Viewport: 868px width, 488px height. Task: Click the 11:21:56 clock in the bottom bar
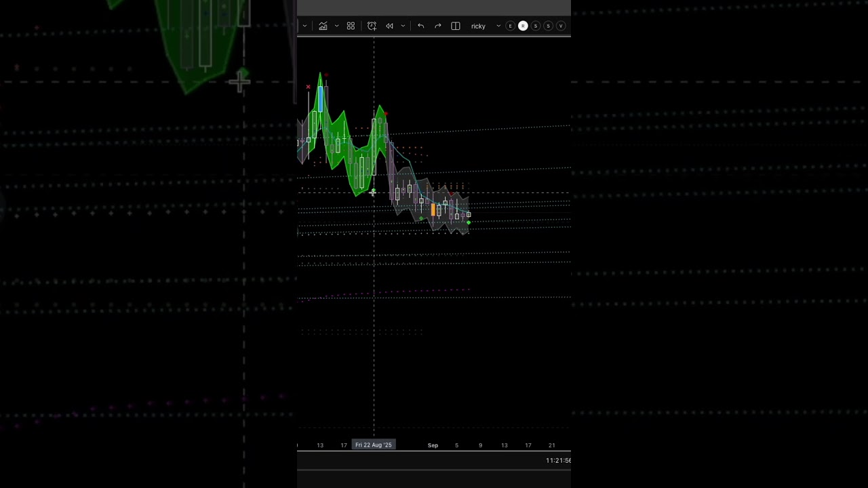coord(558,460)
